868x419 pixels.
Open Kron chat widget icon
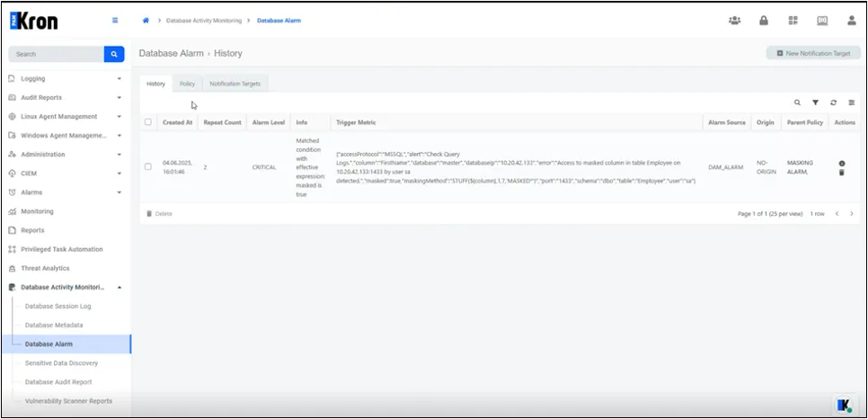pyautogui.click(x=845, y=405)
